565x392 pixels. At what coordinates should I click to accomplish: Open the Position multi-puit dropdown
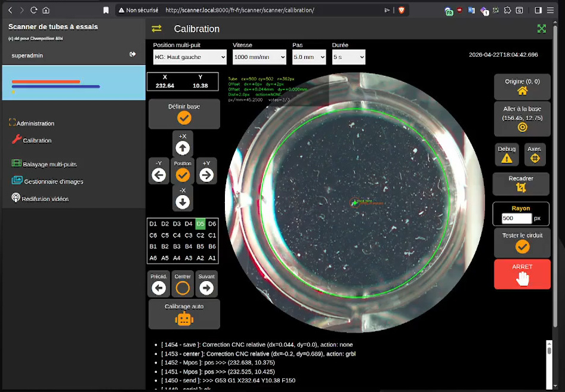tap(190, 57)
